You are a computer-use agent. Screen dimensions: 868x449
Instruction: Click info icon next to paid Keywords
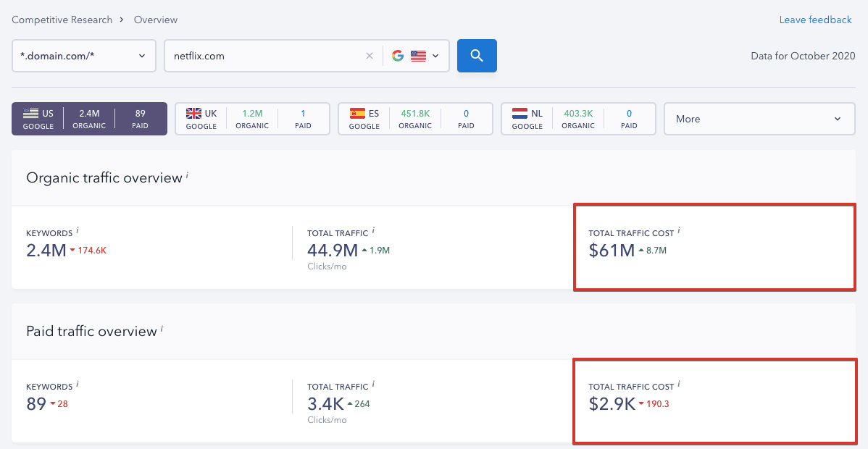[x=78, y=383]
